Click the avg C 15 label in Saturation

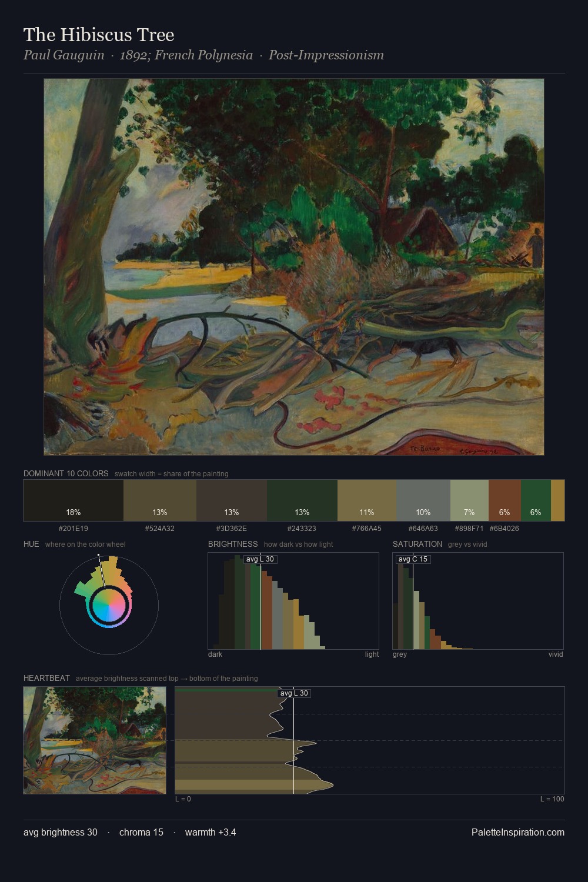(x=413, y=559)
